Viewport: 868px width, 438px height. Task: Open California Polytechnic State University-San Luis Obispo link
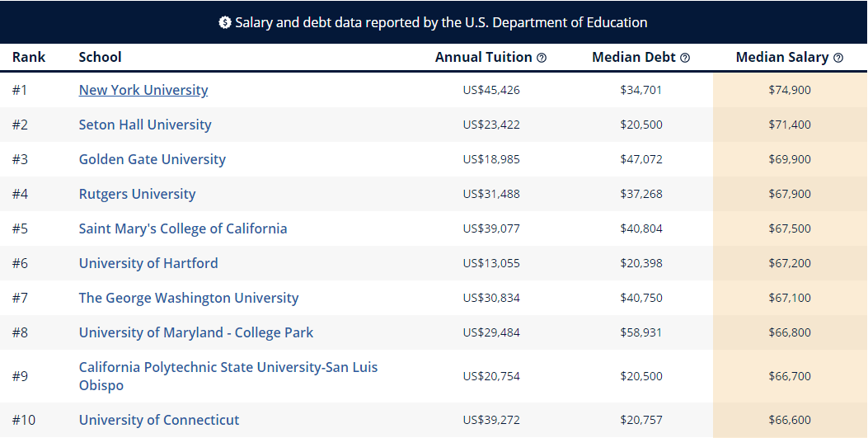click(228, 376)
